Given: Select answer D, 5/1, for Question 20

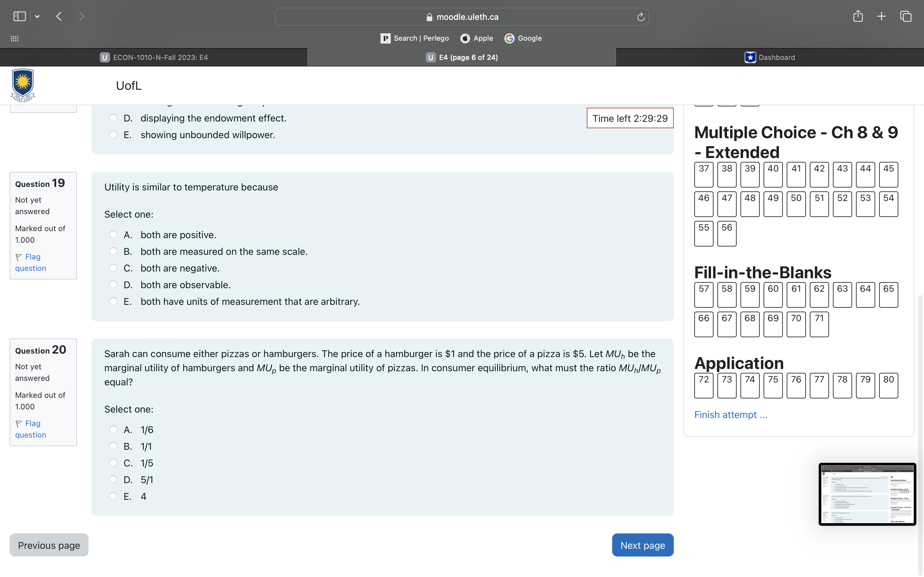Looking at the screenshot, I should [x=113, y=479].
